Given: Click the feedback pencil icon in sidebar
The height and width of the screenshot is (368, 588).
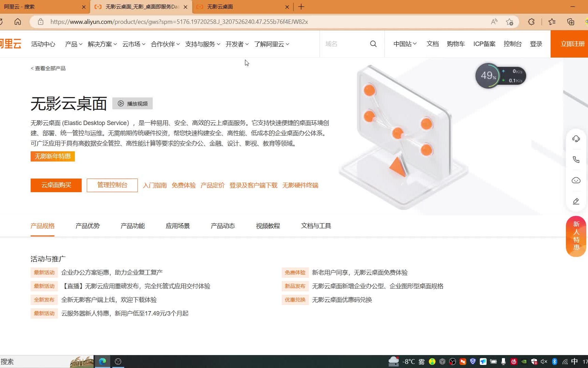Looking at the screenshot, I should tap(576, 201).
